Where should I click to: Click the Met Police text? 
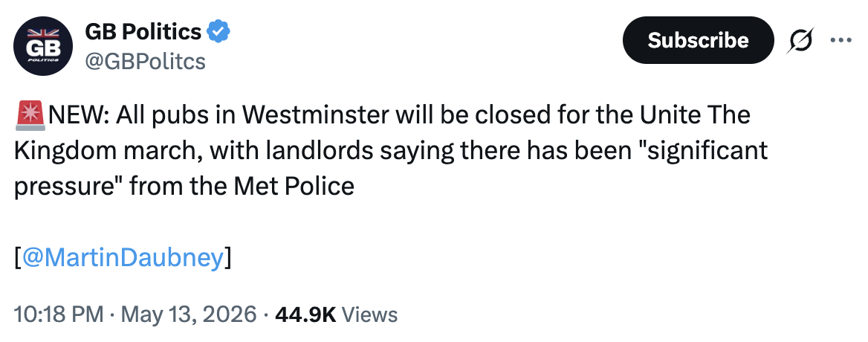click(x=294, y=186)
